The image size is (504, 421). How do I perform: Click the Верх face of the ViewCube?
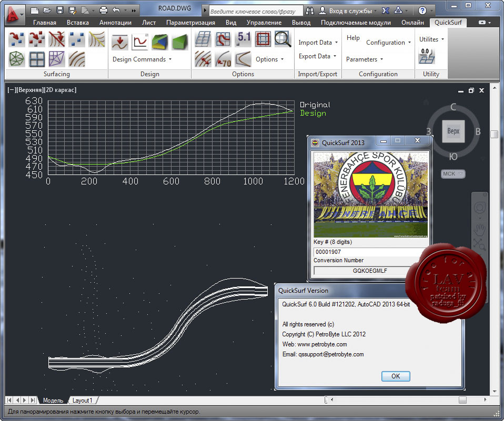point(453,131)
